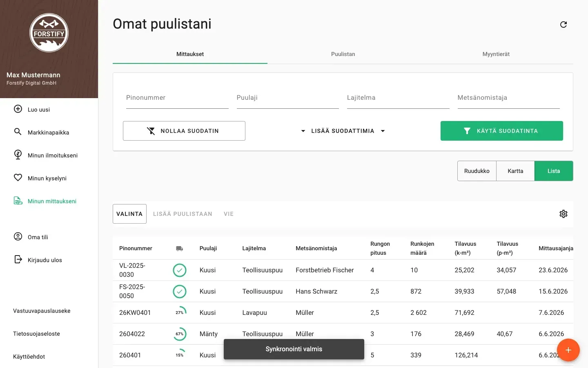This screenshot has width=588, height=368.
Task: Open the Lajitelma filter field
Action: click(x=398, y=98)
